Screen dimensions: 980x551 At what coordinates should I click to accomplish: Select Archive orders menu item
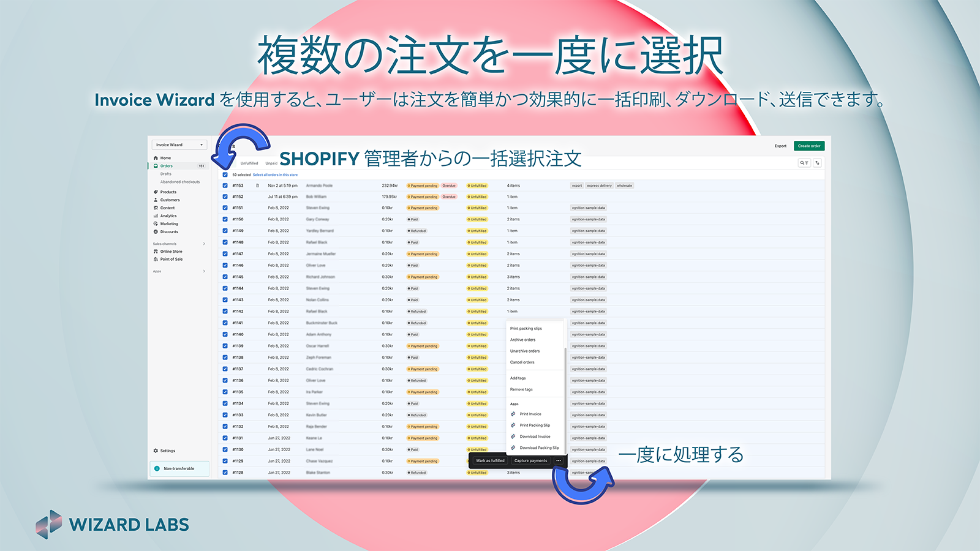523,340
